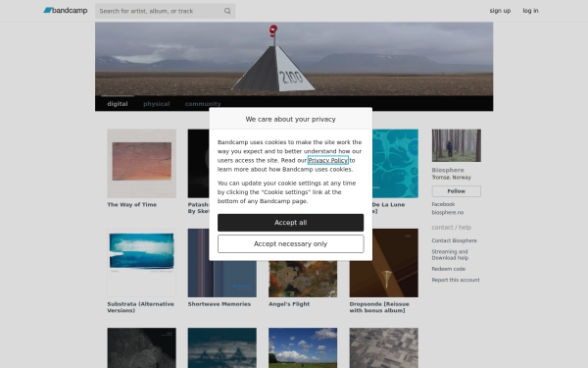Click Angel's Flight title
588x368 pixels.
[289, 304]
